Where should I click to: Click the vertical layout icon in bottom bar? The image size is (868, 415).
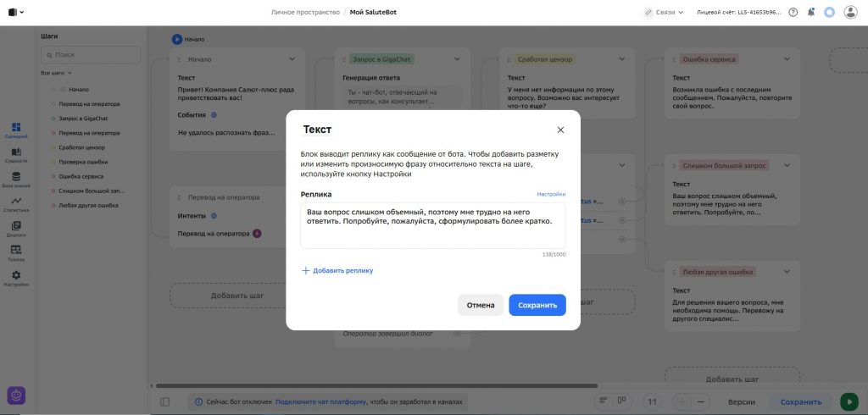[621, 401]
